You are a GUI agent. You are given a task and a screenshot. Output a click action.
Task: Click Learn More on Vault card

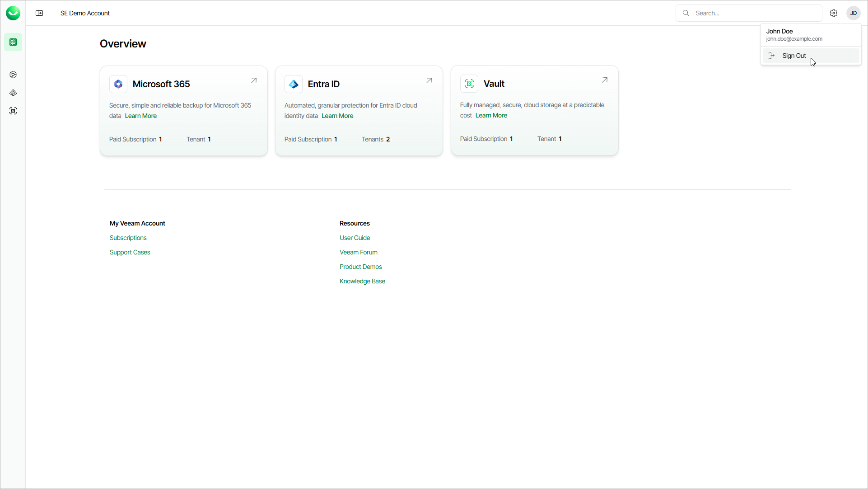click(x=491, y=115)
